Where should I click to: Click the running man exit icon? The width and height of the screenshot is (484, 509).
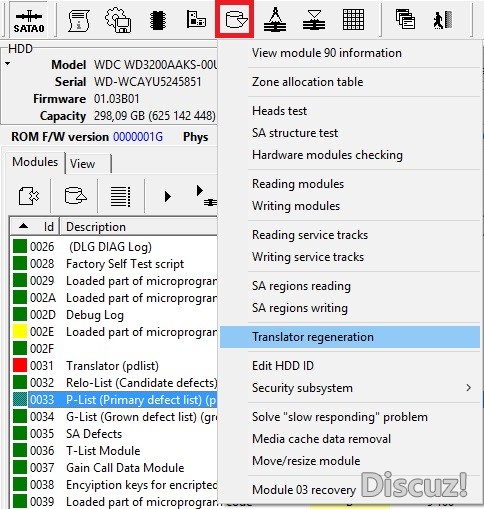(x=443, y=20)
